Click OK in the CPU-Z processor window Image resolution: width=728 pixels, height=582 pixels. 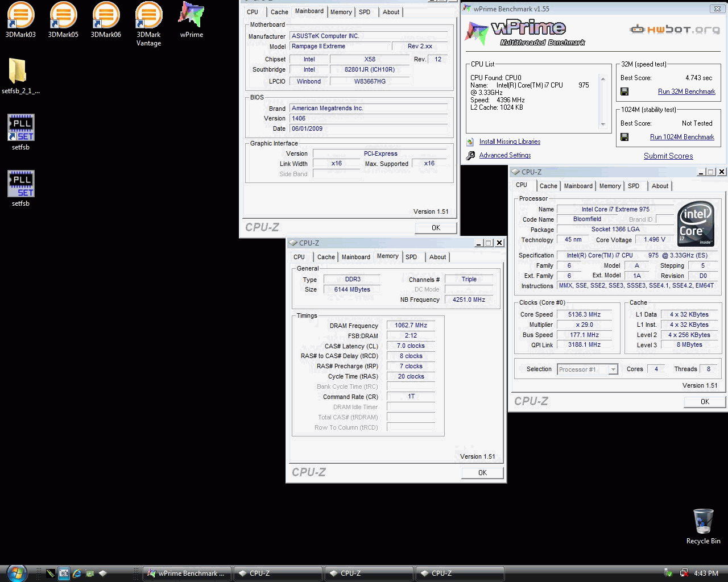pyautogui.click(x=705, y=401)
